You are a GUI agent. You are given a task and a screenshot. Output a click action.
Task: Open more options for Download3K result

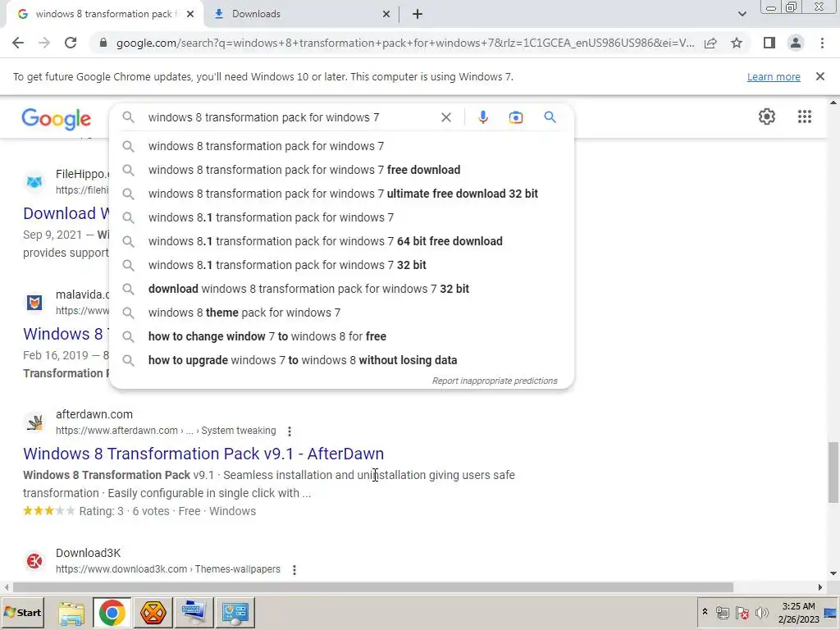coord(294,569)
